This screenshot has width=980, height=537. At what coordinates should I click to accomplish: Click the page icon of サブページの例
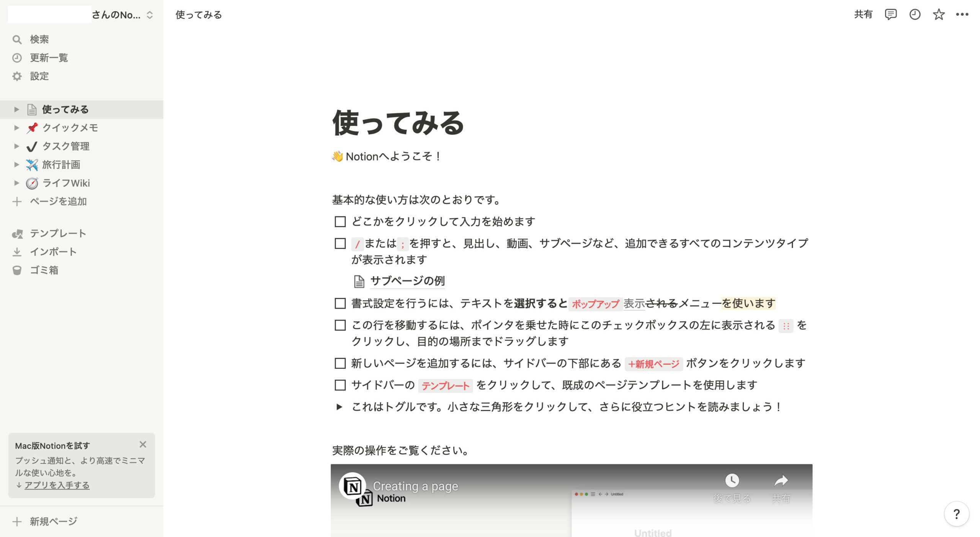point(359,281)
